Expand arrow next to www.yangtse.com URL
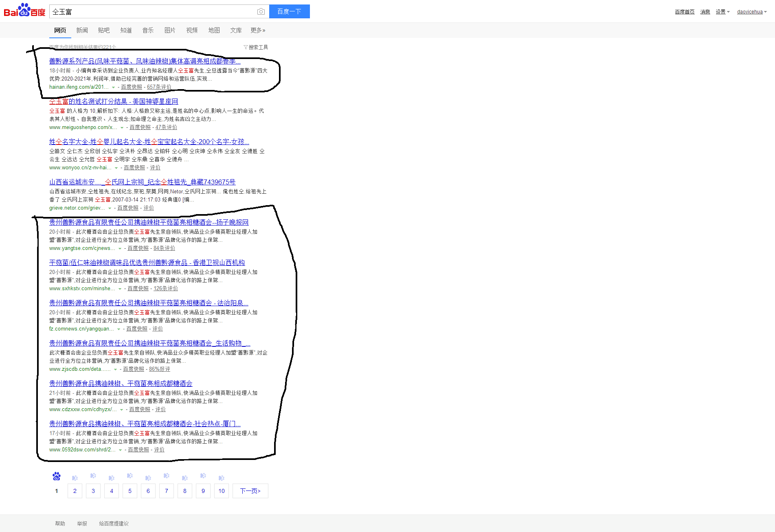The width and height of the screenshot is (775, 532). 120,249
